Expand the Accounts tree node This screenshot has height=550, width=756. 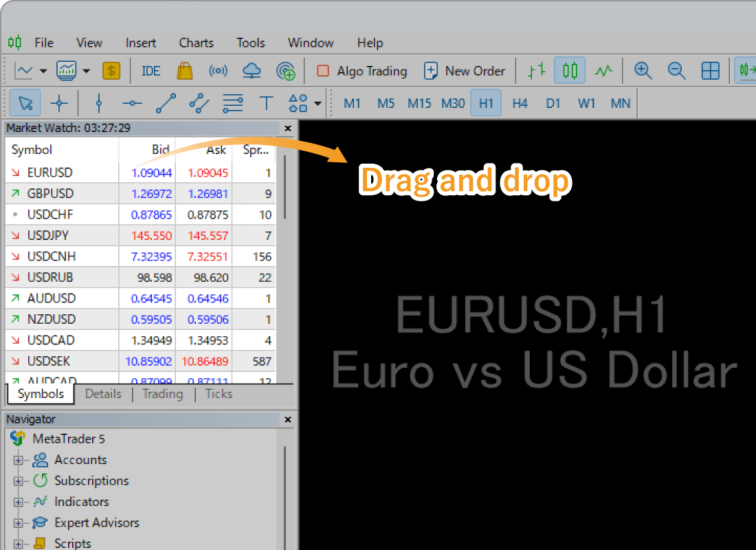[18, 461]
